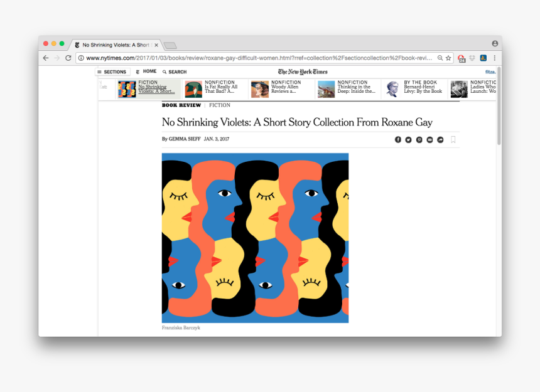Open Is Fat Really All That Bad story
The width and height of the screenshot is (540, 392).
coord(215,89)
